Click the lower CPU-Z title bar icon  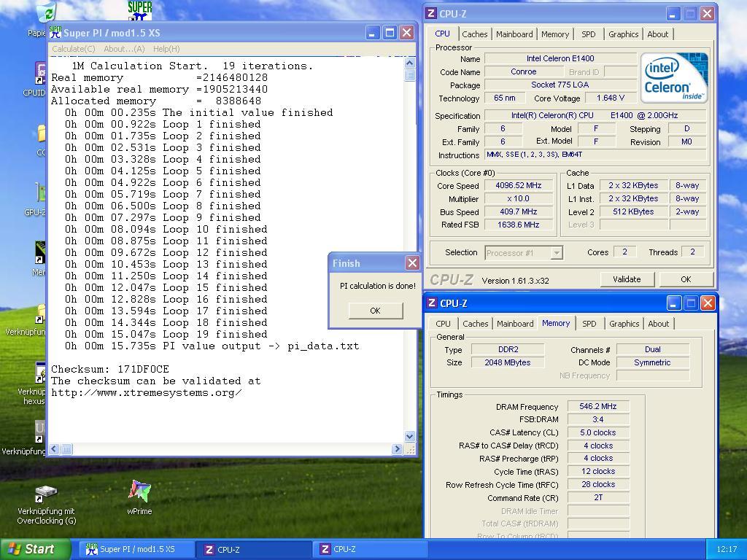[432, 303]
